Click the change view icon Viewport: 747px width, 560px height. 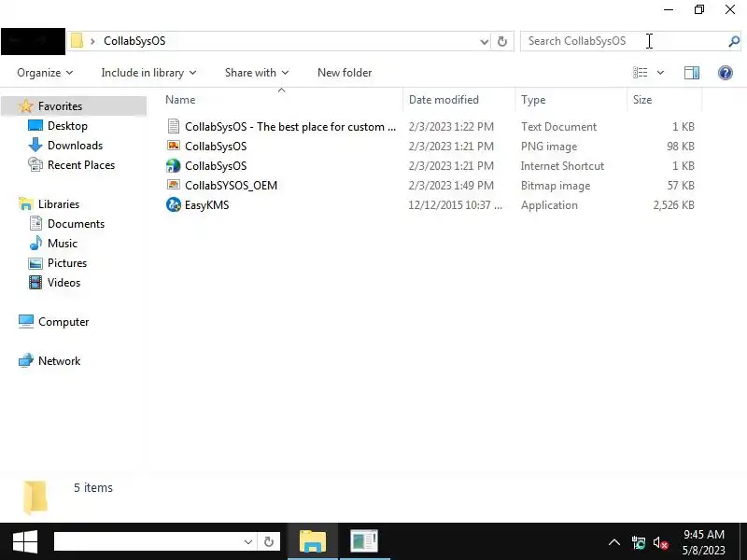click(x=640, y=73)
